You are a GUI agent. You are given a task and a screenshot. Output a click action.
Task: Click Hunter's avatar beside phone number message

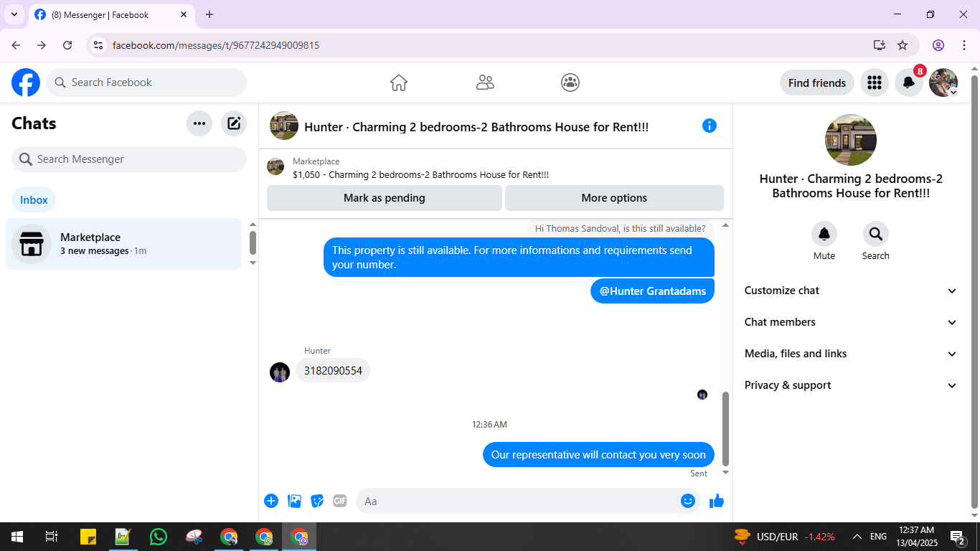[280, 372]
